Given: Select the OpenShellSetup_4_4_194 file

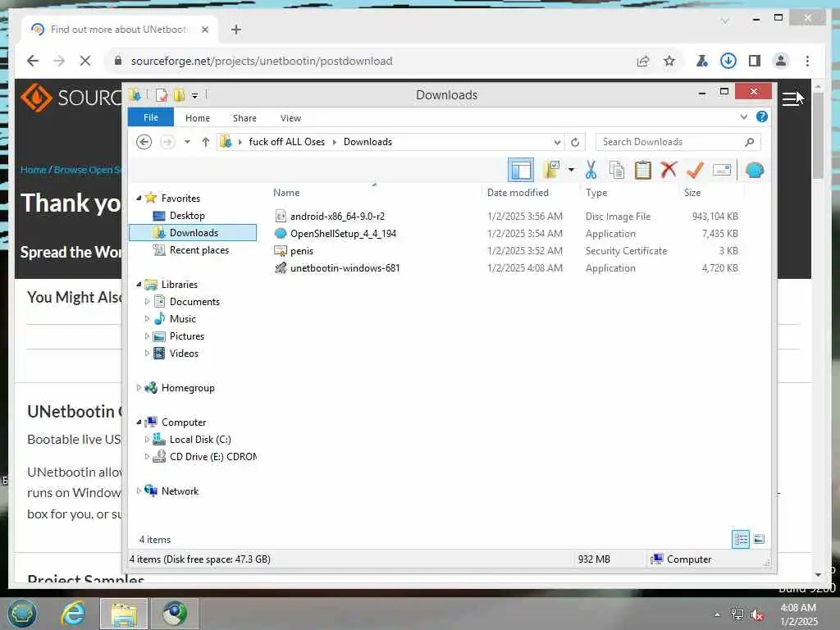Looking at the screenshot, I should [x=343, y=234].
